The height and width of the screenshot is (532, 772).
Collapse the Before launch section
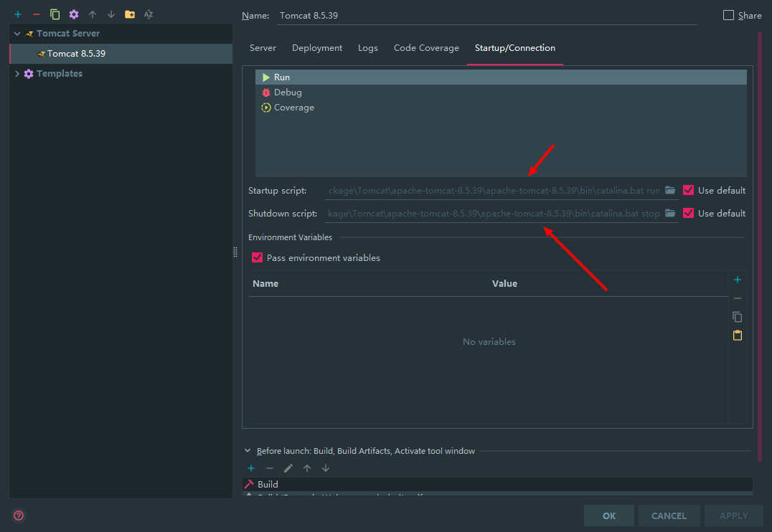tap(248, 451)
